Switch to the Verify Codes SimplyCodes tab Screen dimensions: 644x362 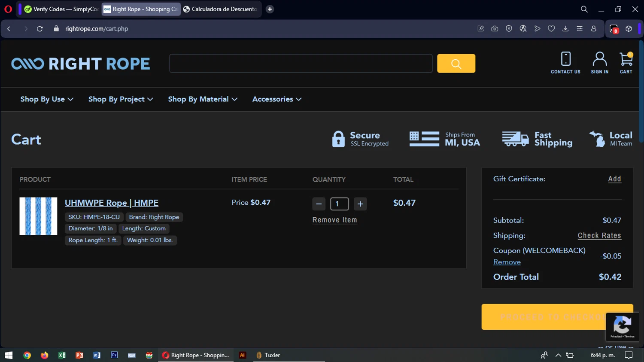tap(61, 9)
